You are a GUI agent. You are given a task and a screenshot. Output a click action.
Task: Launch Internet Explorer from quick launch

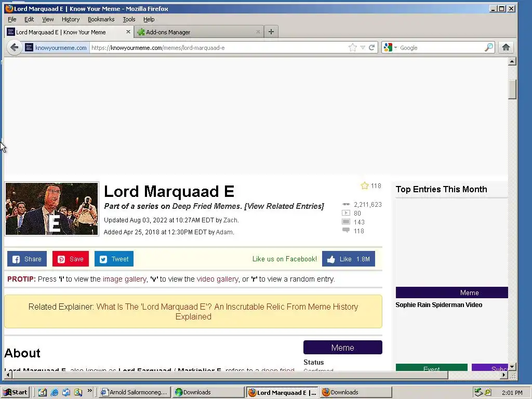tap(54, 392)
